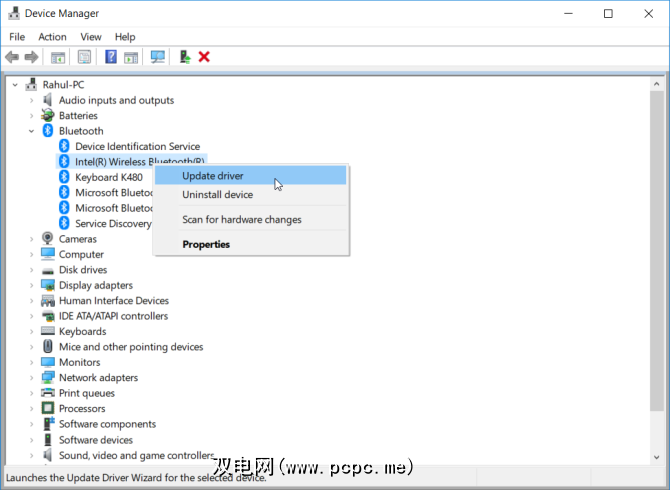This screenshot has width=670, height=490.
Task: Select Device Identification Service
Action: pyautogui.click(x=138, y=146)
